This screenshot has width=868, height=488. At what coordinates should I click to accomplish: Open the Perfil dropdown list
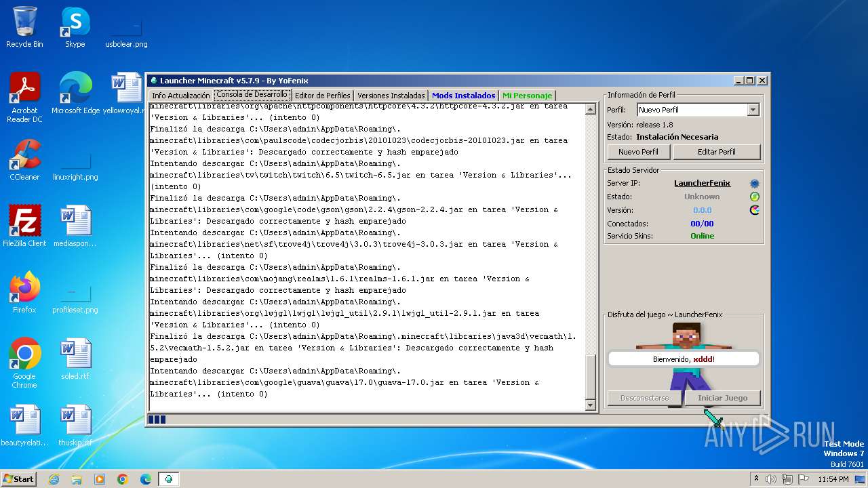(x=753, y=110)
